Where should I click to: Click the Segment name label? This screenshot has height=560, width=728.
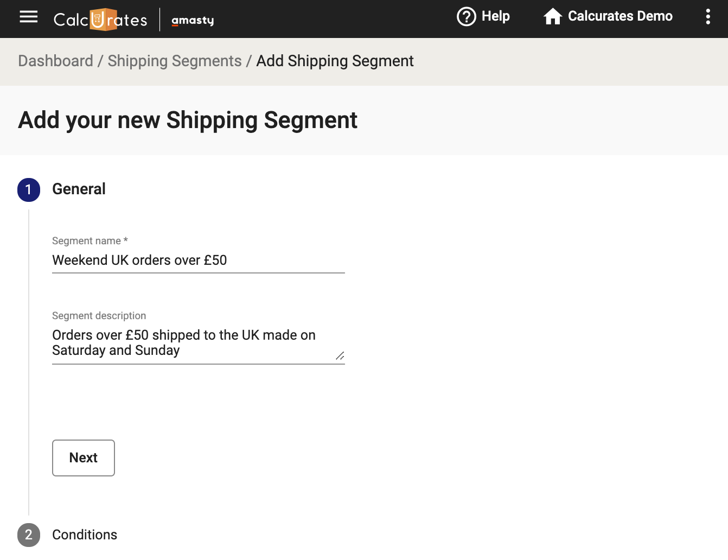pyautogui.click(x=90, y=240)
